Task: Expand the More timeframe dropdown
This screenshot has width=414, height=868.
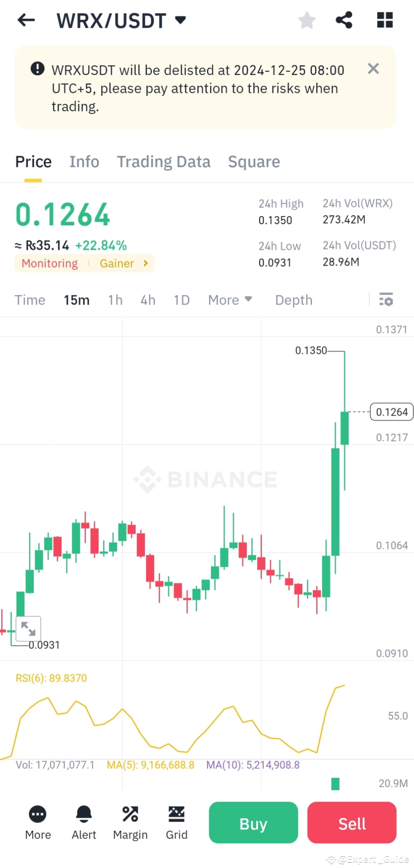Action: [x=230, y=300]
